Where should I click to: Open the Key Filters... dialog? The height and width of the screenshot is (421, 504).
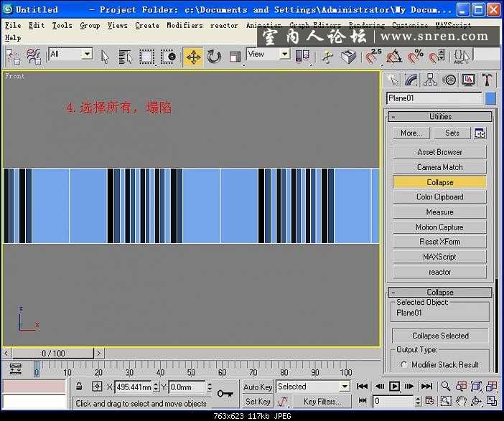[x=322, y=402]
